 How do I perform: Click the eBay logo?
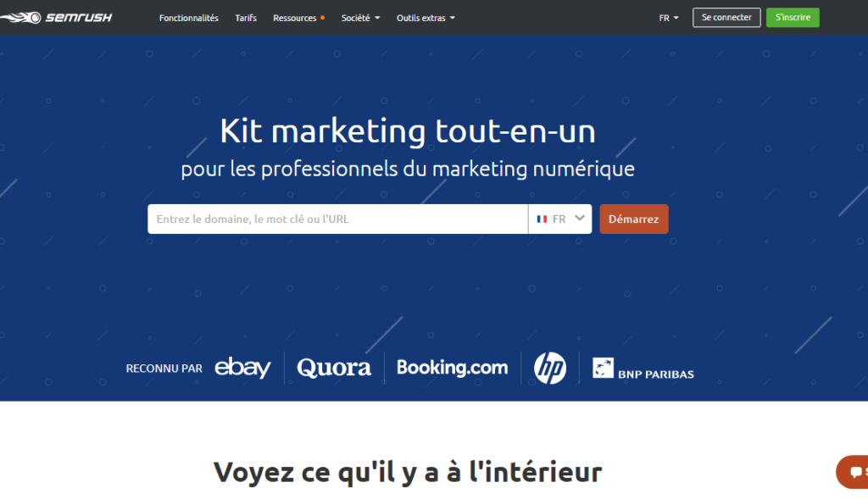242,368
